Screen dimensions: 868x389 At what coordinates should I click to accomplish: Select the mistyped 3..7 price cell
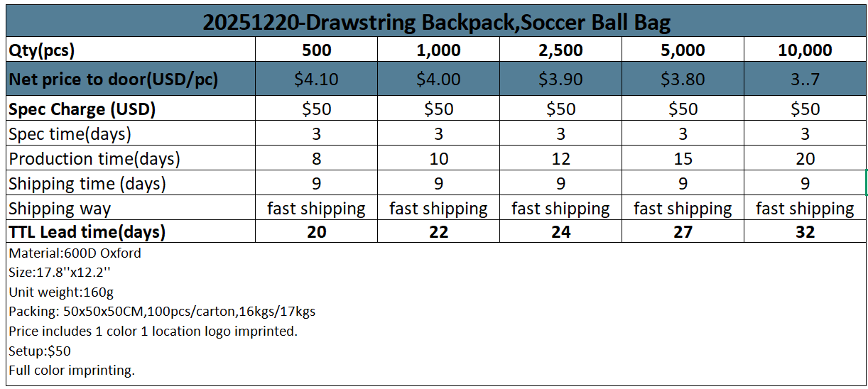coord(805,80)
